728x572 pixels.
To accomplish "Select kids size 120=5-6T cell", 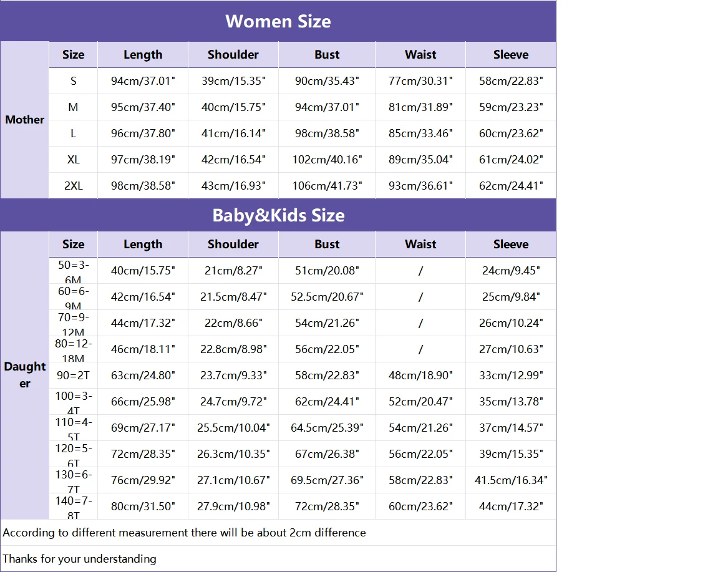I will tap(74, 454).
